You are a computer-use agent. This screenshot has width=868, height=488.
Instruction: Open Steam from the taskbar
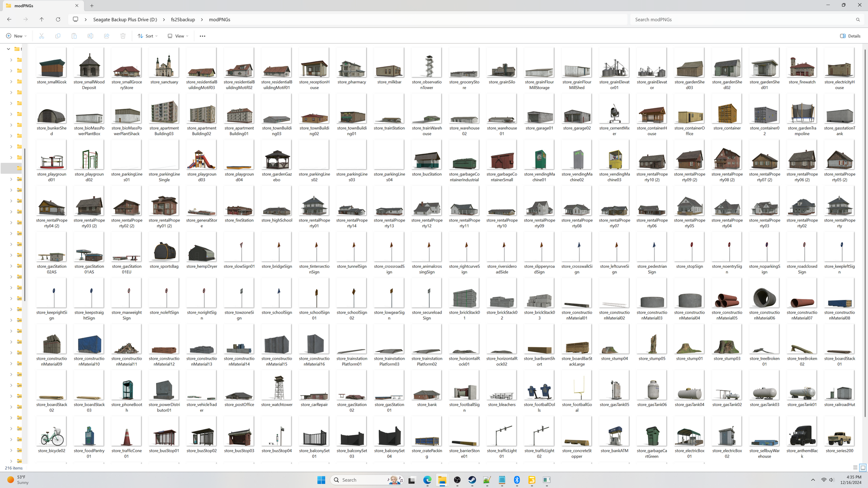point(472,480)
